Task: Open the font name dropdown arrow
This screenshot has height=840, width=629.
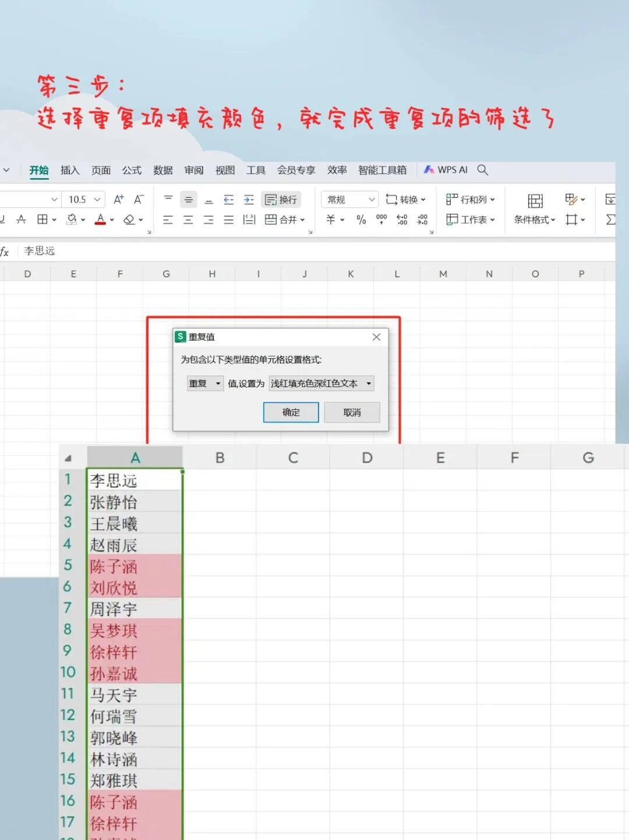Action: tap(54, 200)
